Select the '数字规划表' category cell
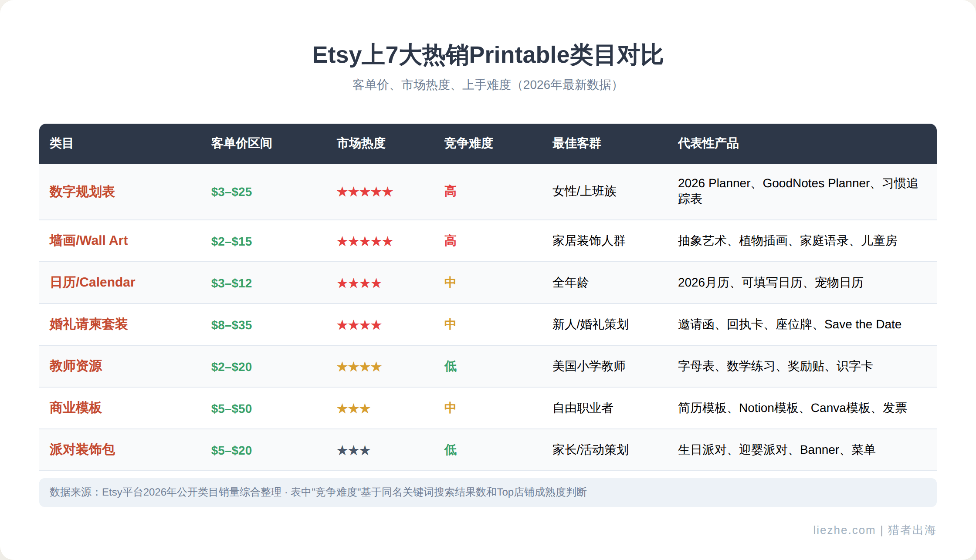Screen dimensions: 976x560 82,192
